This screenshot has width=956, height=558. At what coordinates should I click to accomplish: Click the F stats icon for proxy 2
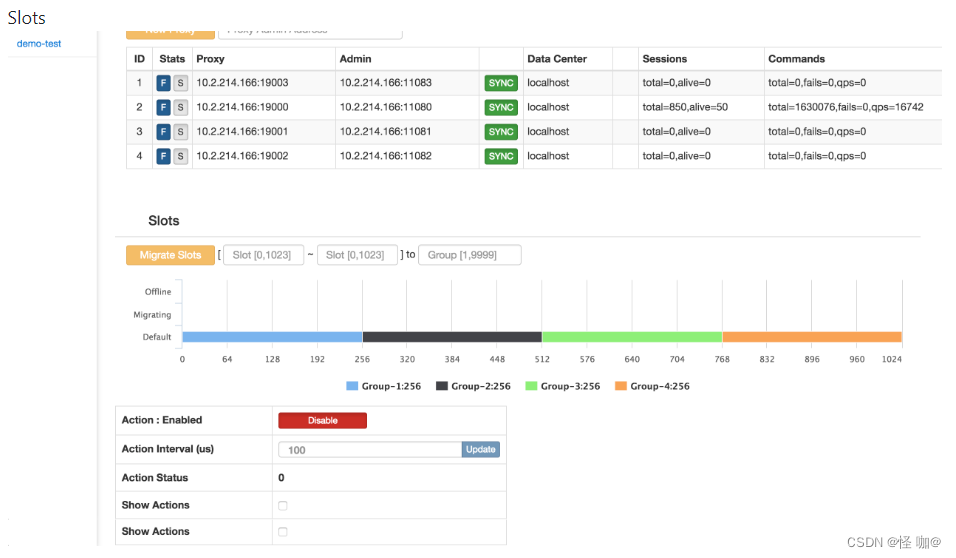163,107
